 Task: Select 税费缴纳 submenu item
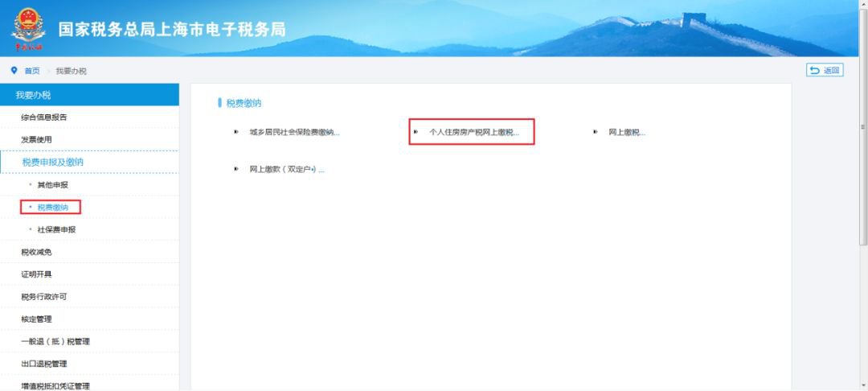pos(52,208)
